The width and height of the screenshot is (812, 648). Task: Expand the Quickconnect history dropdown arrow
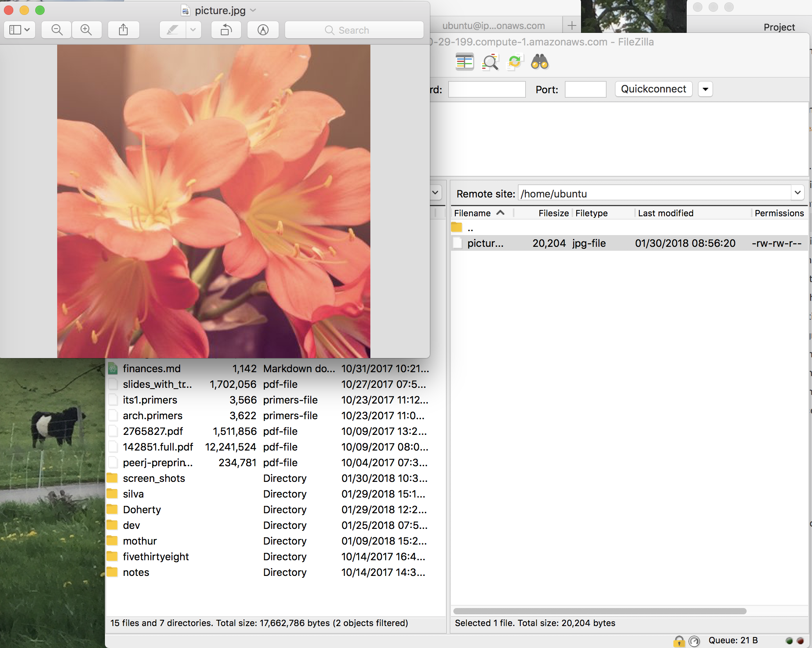pos(705,89)
